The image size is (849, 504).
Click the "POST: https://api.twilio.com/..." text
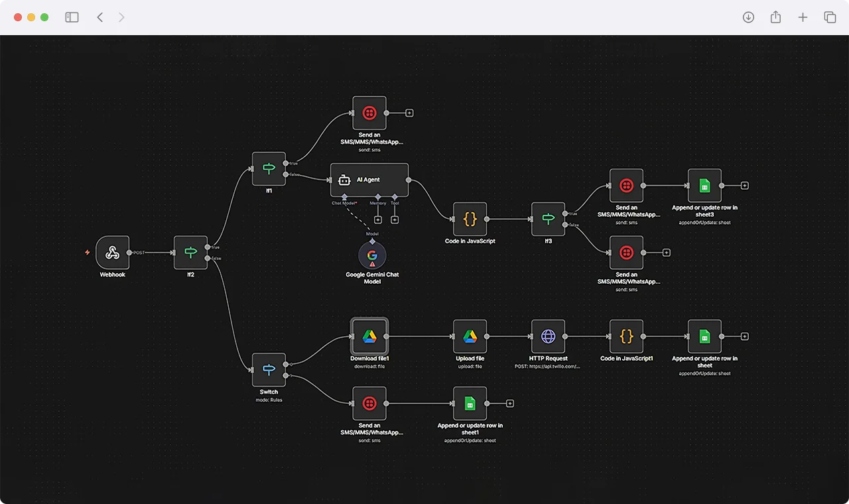(x=548, y=366)
